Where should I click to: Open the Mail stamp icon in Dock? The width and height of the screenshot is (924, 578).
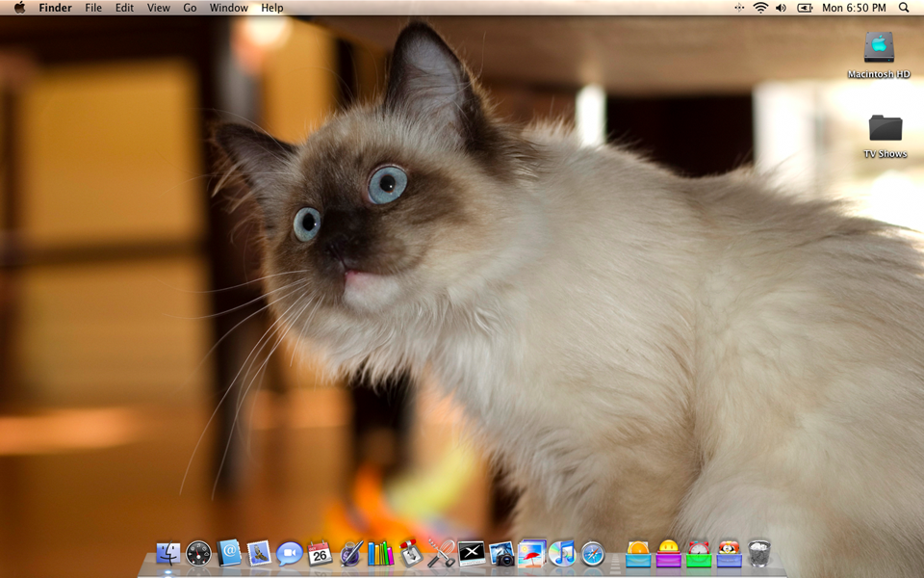click(x=259, y=553)
